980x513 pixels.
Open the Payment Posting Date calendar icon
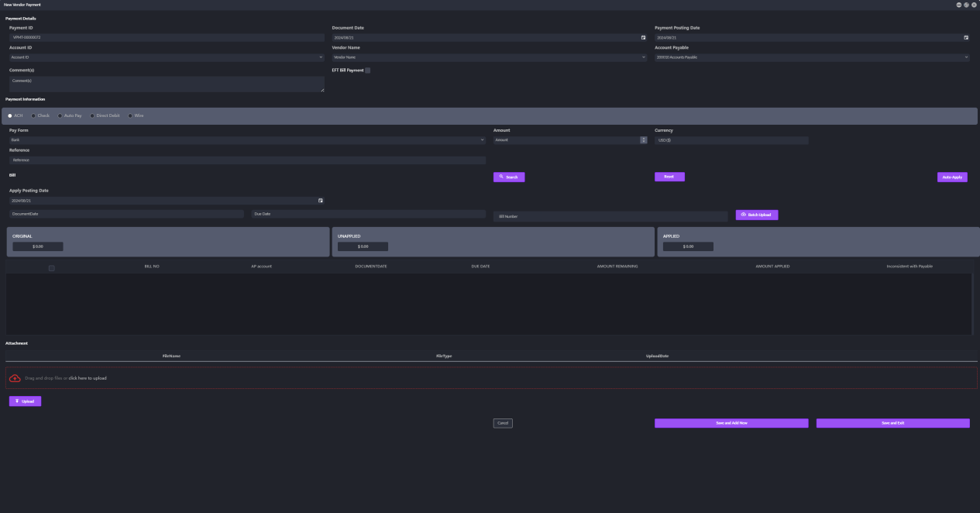(x=965, y=37)
